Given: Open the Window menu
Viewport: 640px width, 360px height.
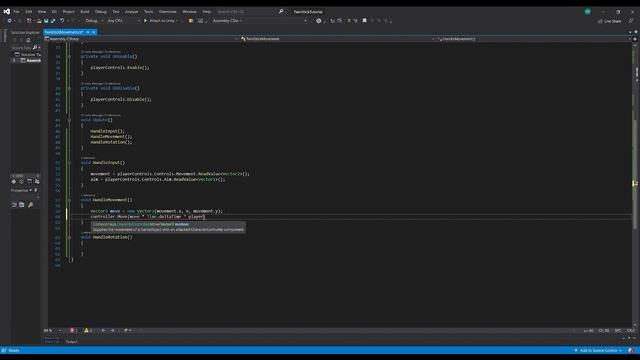Looking at the screenshot, I should [189, 11].
